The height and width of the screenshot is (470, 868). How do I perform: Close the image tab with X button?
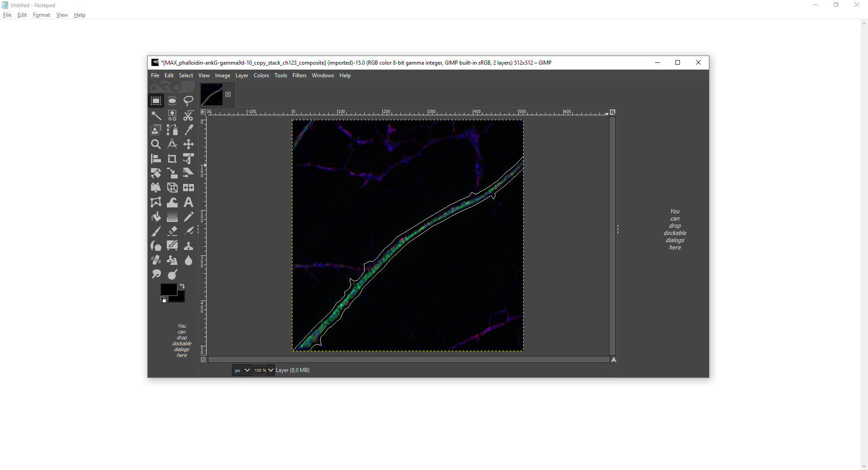[228, 94]
